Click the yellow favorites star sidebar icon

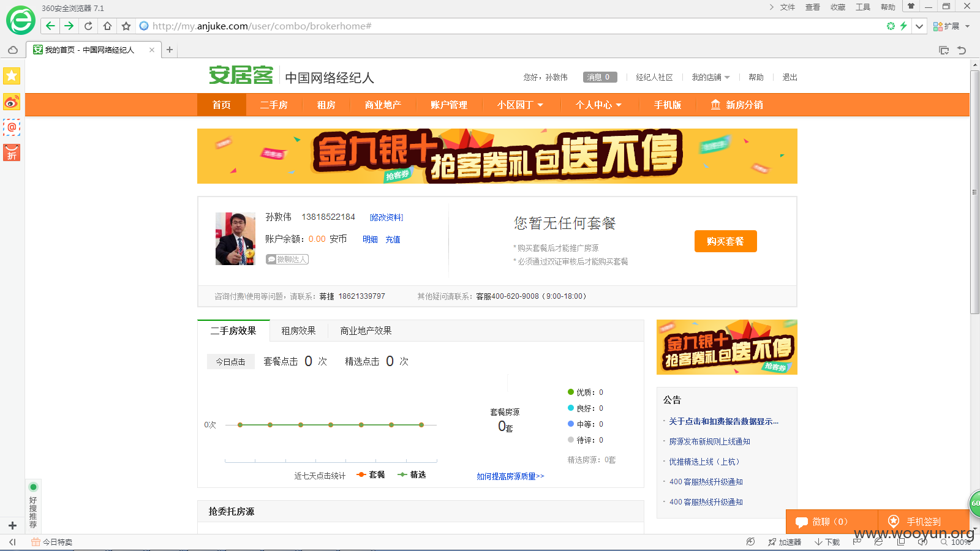[12, 76]
